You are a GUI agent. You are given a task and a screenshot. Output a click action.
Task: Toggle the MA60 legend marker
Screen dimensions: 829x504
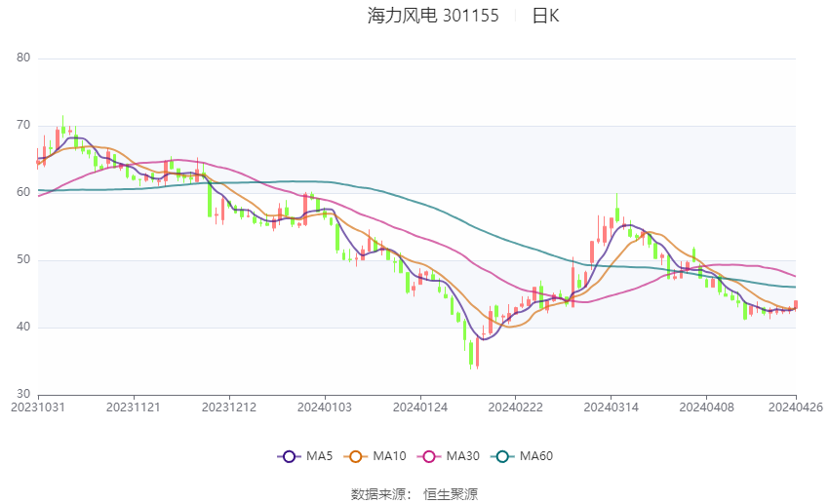point(503,456)
